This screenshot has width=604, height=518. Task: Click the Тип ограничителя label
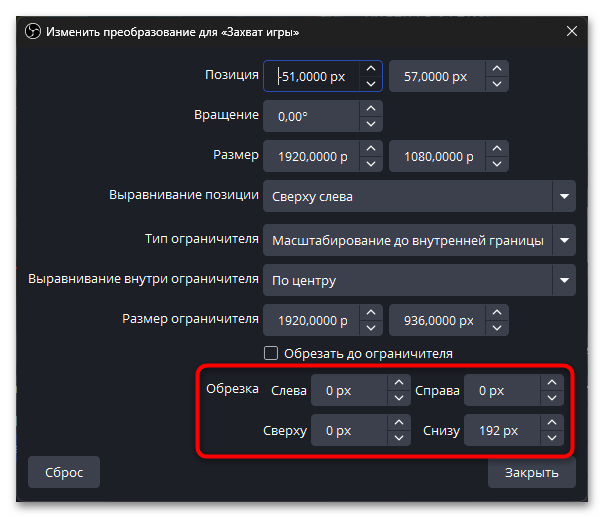click(x=202, y=239)
